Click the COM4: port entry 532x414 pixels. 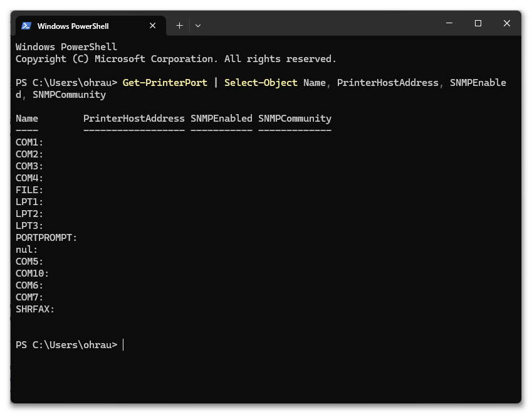coord(29,178)
